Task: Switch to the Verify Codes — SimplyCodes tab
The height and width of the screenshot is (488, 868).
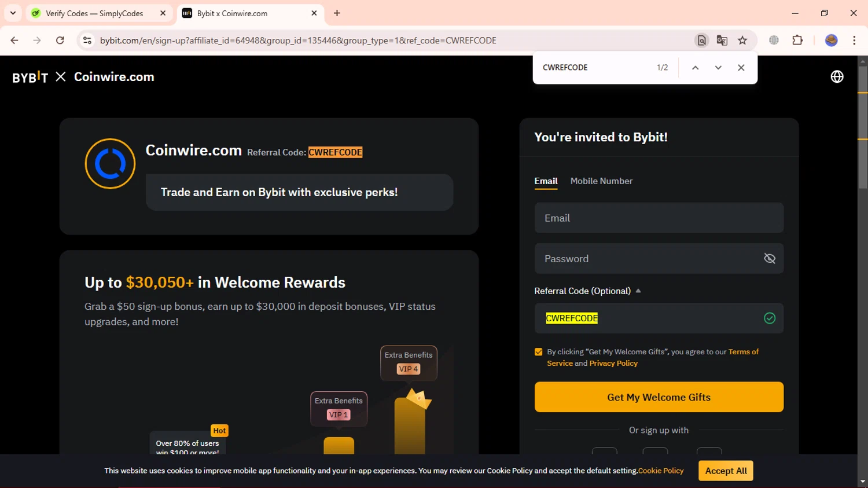Action: (94, 13)
